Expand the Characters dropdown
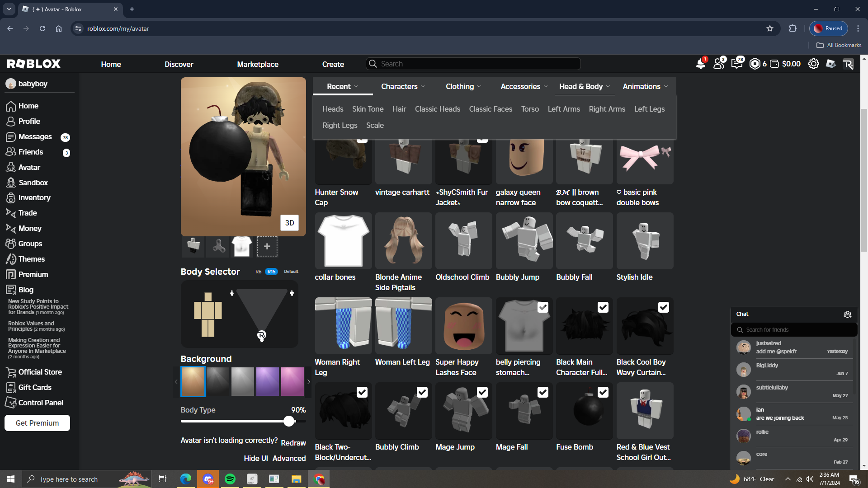The width and height of the screenshot is (868, 488). pyautogui.click(x=403, y=86)
